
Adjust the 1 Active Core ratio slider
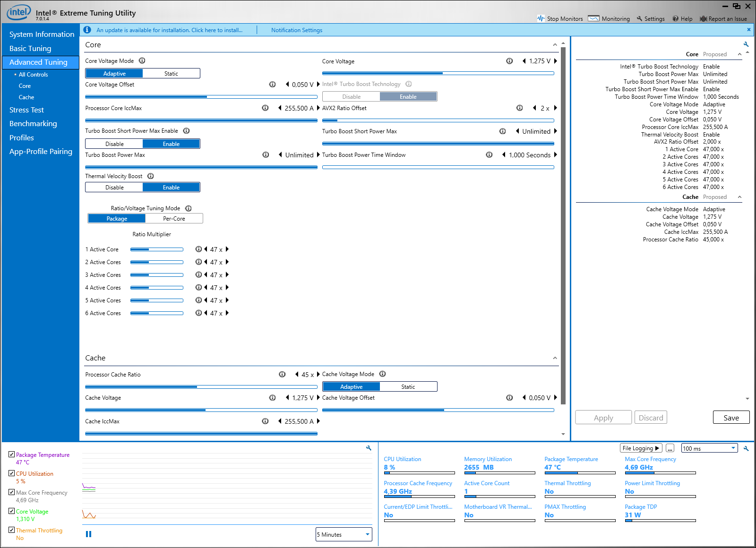156,249
